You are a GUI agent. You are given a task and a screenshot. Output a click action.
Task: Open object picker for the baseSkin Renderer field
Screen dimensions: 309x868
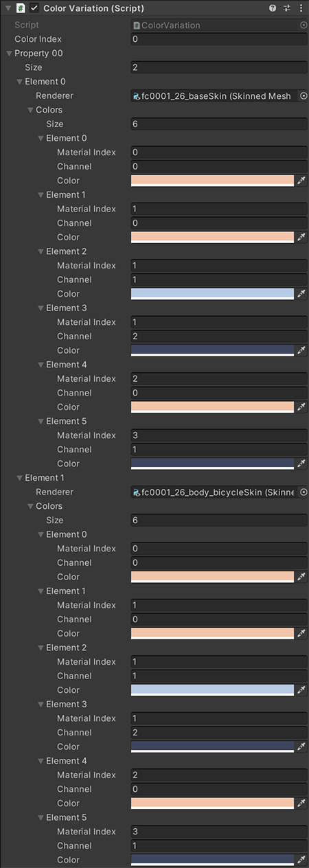(304, 96)
